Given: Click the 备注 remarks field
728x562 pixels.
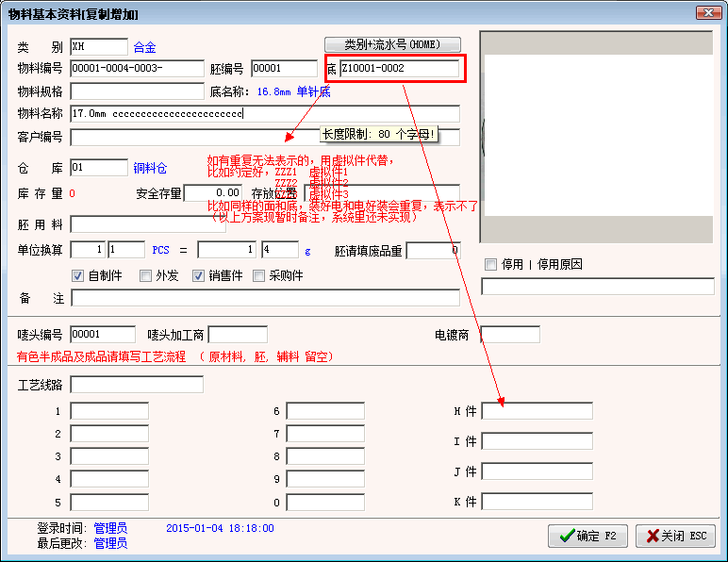Looking at the screenshot, I should (265, 298).
